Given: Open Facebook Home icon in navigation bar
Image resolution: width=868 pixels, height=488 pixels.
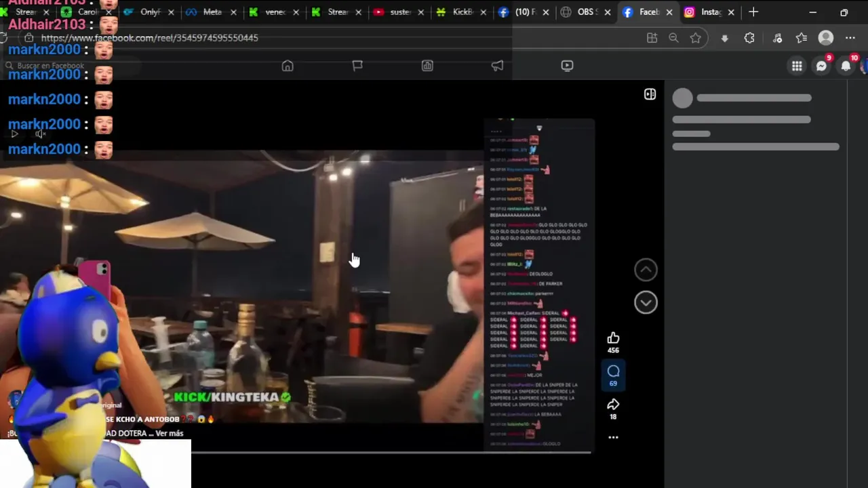Looking at the screenshot, I should point(288,66).
